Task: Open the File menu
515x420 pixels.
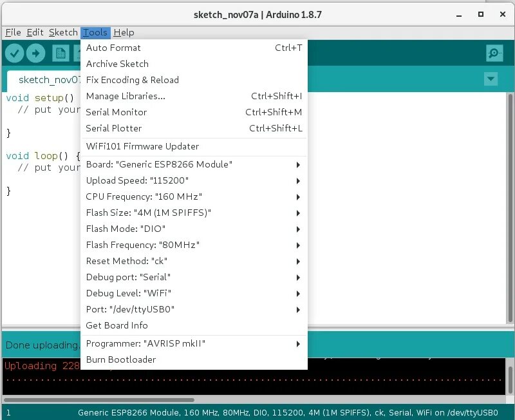Action: click(13, 33)
